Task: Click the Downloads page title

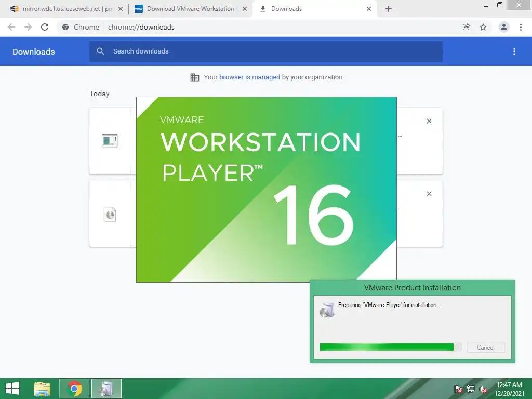Action: 34,51
